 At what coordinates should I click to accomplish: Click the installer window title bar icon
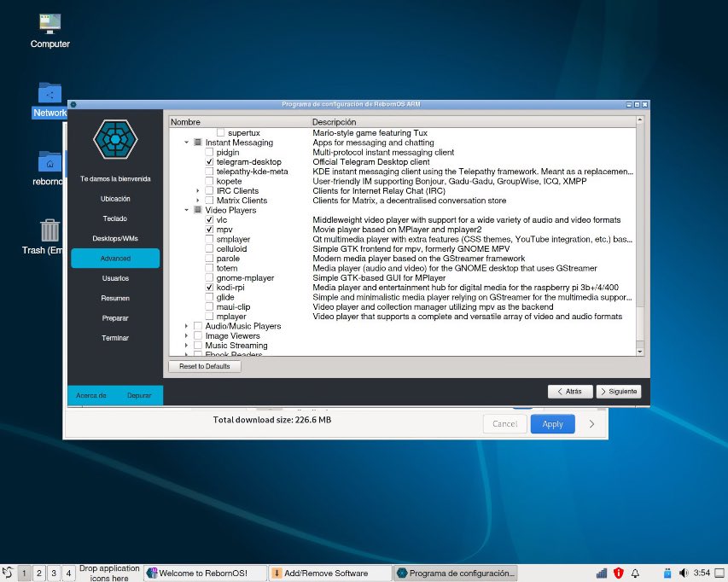(73, 104)
